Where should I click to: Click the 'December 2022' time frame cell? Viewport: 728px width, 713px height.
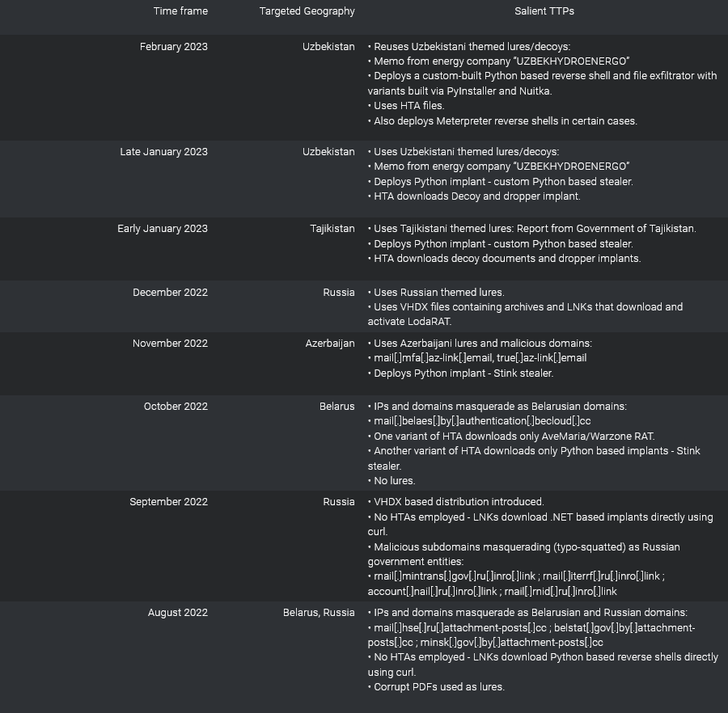pyautogui.click(x=171, y=293)
